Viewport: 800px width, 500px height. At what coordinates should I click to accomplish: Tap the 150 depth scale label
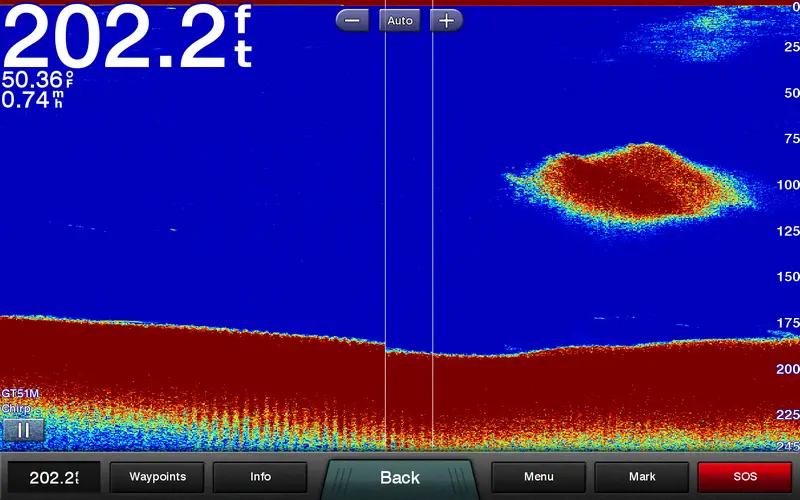click(x=787, y=277)
